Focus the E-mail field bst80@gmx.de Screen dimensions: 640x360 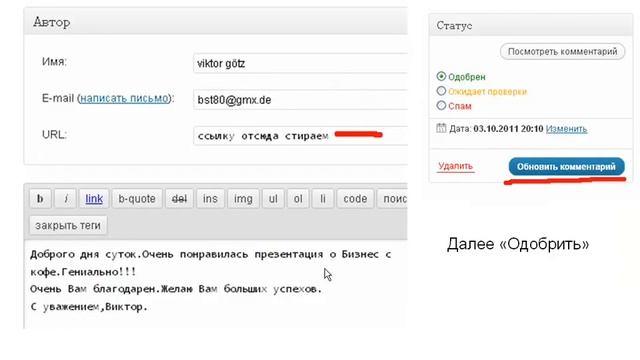click(x=300, y=100)
